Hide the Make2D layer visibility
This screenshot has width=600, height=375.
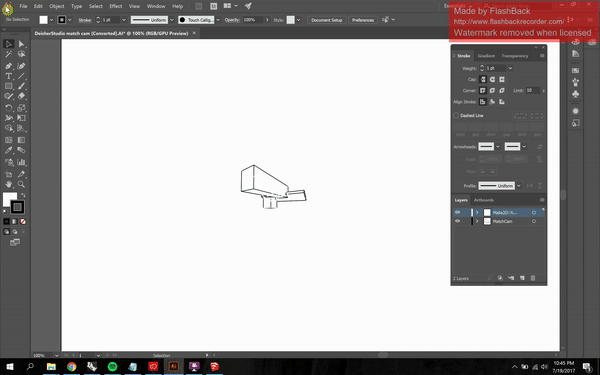pos(457,212)
